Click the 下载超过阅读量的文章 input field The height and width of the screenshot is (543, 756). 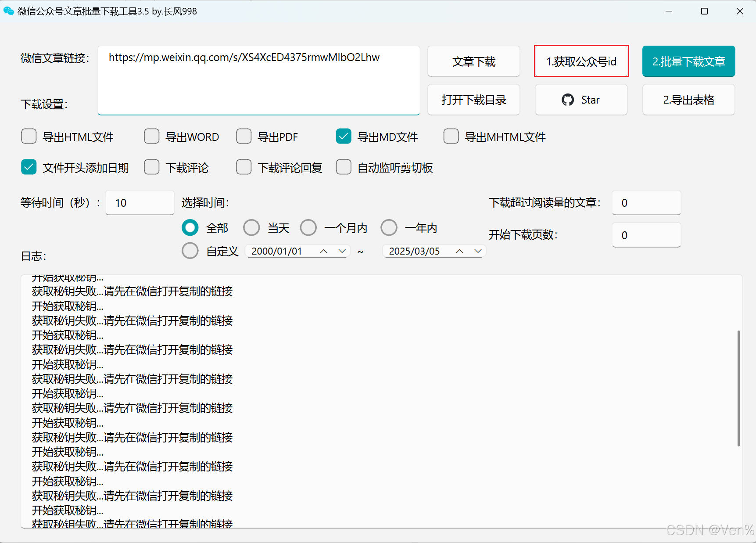tap(646, 203)
